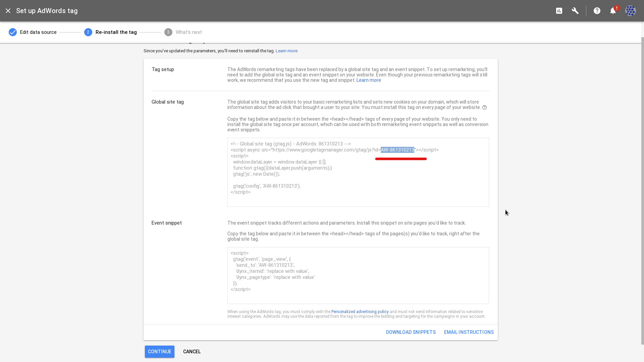
Task: Click inside the global site tag code box
Action: tap(358, 172)
